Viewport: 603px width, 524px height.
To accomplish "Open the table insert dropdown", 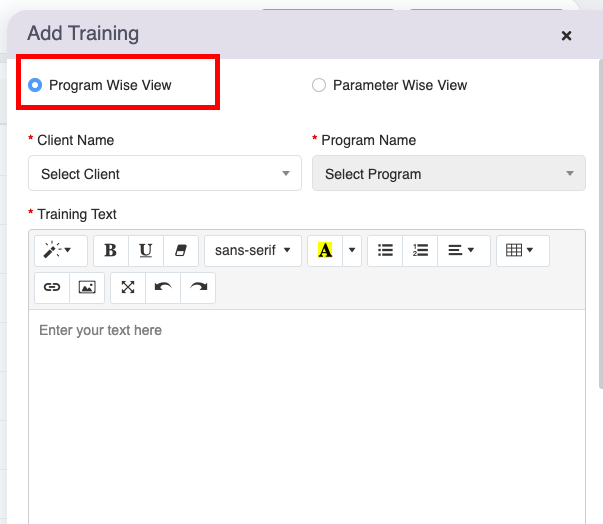I will pos(520,250).
